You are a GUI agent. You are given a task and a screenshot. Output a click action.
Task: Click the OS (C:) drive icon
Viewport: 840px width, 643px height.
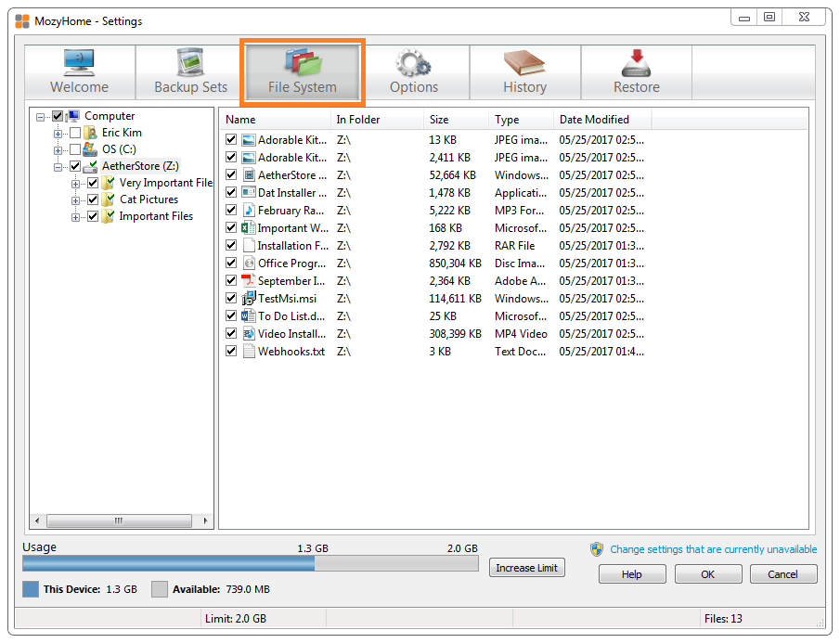point(90,148)
